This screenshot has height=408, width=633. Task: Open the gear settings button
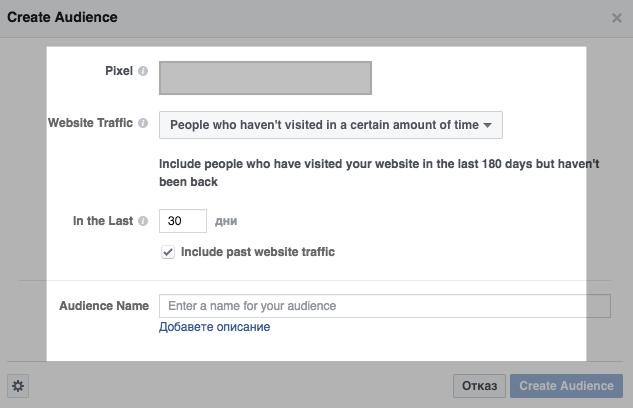click(18, 386)
